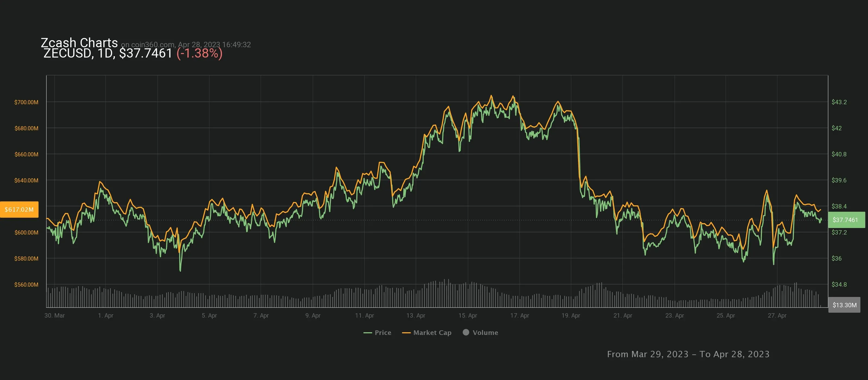Click the $617.02M market cap label
Image resolution: width=868 pixels, height=380 pixels.
pos(19,209)
